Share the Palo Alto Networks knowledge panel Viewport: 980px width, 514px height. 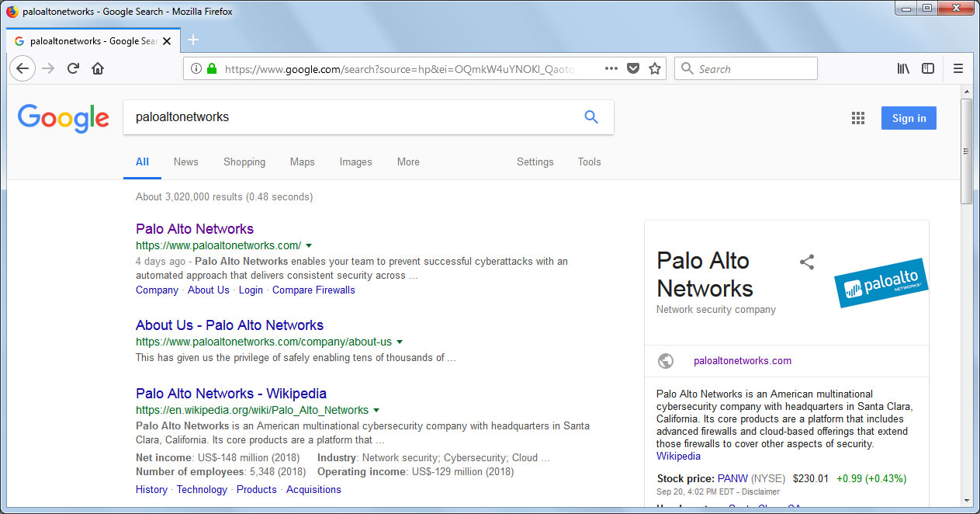(807, 262)
